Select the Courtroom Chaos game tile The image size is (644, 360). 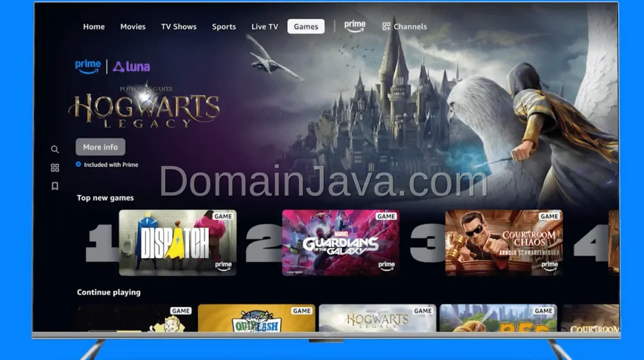tap(504, 242)
